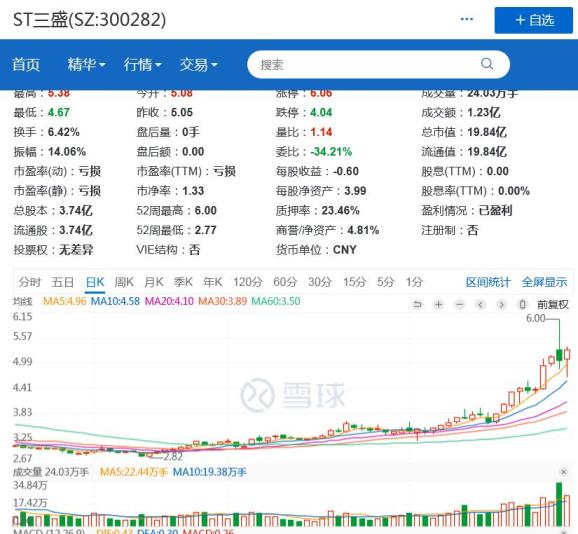The height and width of the screenshot is (534, 578).
Task: Switch to the 1分 chart interval
Action: pos(414,282)
